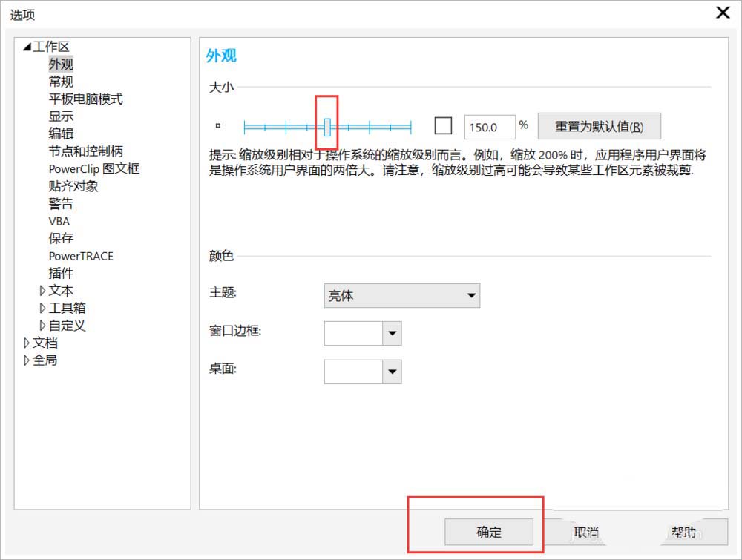Expand the 文档 tree branch
The width and height of the screenshot is (742, 560).
click(27, 343)
